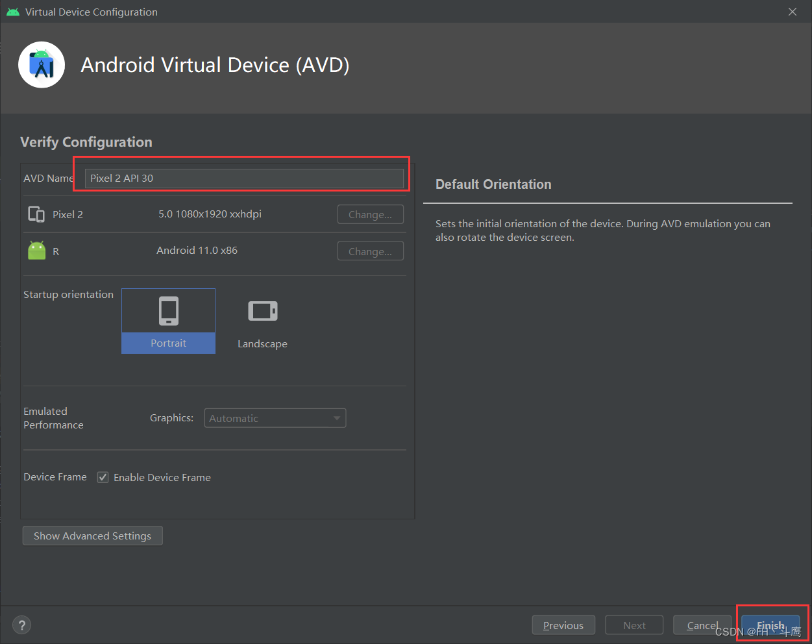The image size is (812, 644).
Task: Click 'Verify Configuration' heading
Action: coord(86,142)
